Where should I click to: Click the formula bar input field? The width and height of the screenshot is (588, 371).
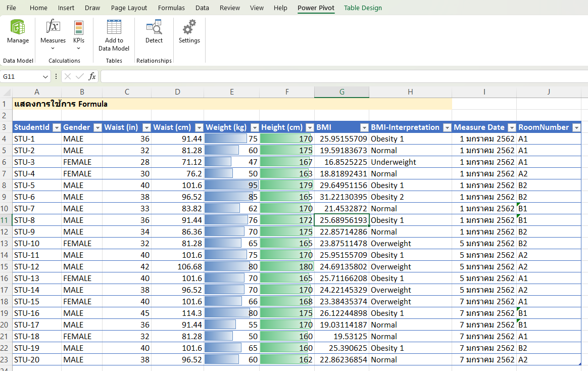pos(344,76)
